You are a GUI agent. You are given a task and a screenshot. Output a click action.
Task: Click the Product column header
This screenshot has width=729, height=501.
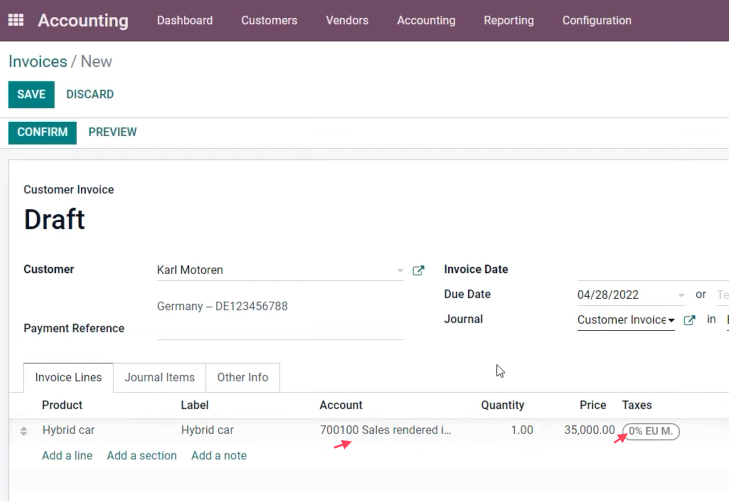click(62, 405)
